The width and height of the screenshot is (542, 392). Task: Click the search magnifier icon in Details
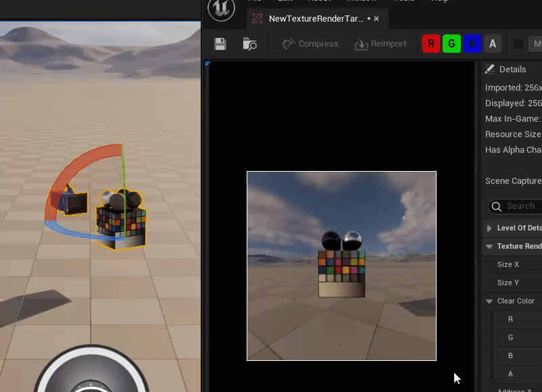pos(497,206)
